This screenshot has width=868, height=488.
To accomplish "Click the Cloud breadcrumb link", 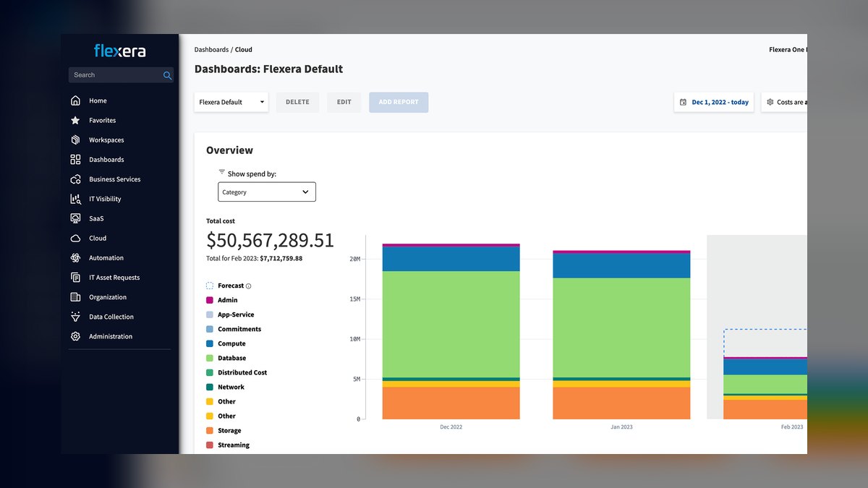I will (x=244, y=50).
